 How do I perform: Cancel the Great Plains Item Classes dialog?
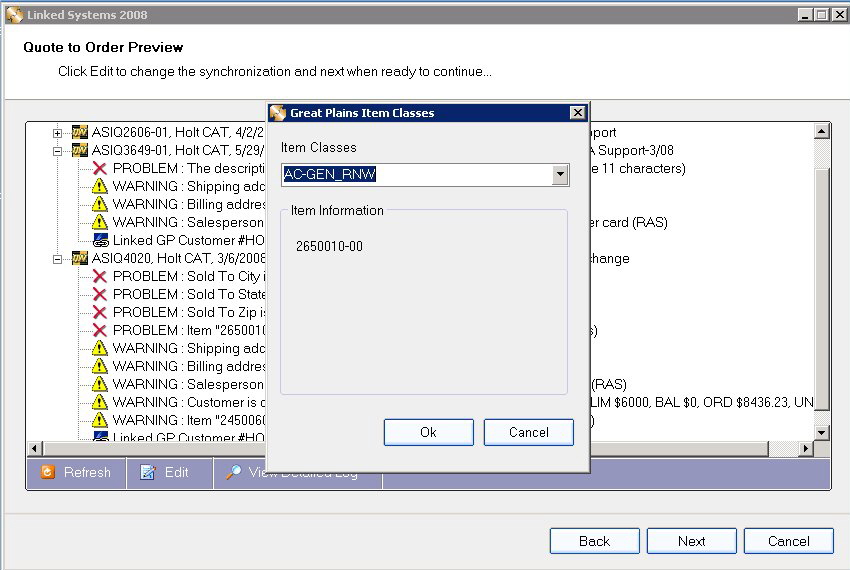529,432
